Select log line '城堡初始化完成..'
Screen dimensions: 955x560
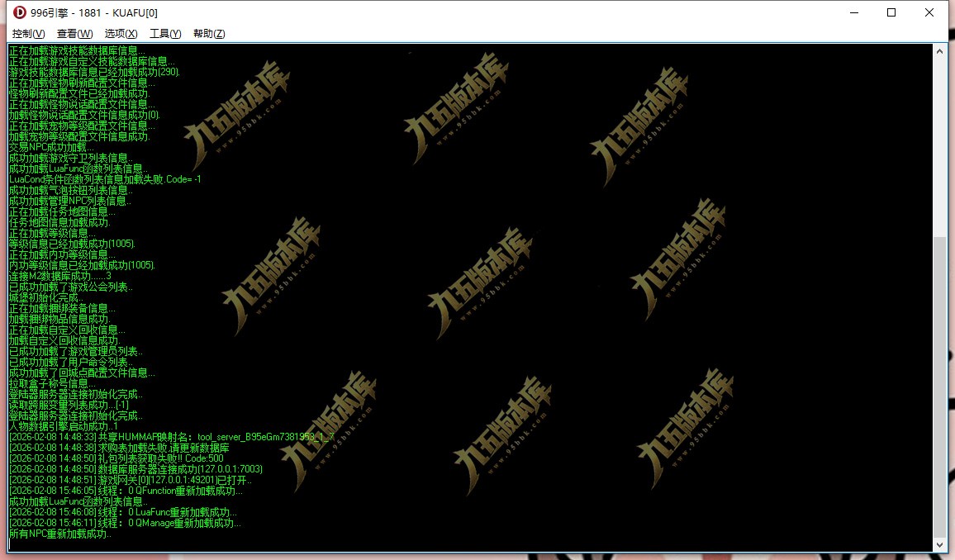click(x=45, y=297)
